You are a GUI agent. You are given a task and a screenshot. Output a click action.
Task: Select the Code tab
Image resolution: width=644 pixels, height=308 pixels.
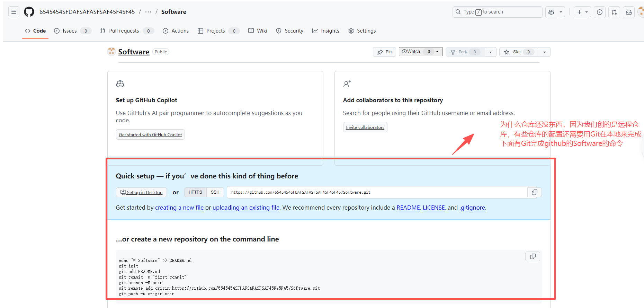click(35, 31)
